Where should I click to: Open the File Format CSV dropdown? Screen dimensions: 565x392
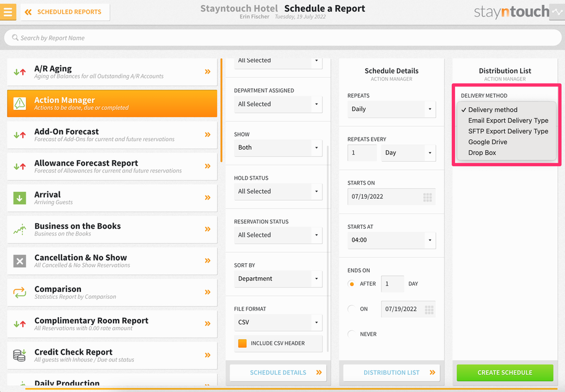pyautogui.click(x=278, y=323)
